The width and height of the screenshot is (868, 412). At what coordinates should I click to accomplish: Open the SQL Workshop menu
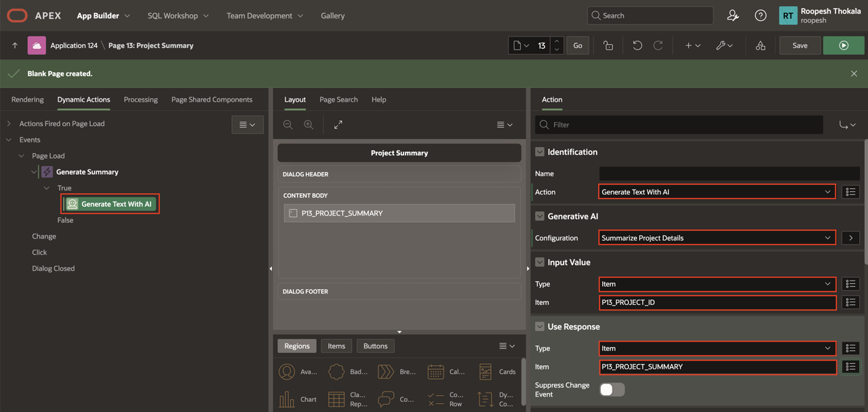178,16
